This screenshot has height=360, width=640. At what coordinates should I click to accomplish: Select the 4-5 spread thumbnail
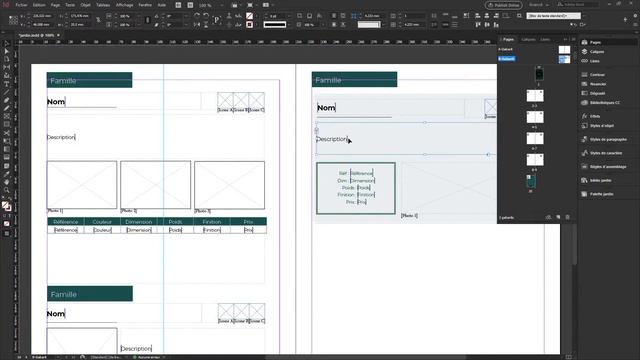pyautogui.click(x=535, y=117)
